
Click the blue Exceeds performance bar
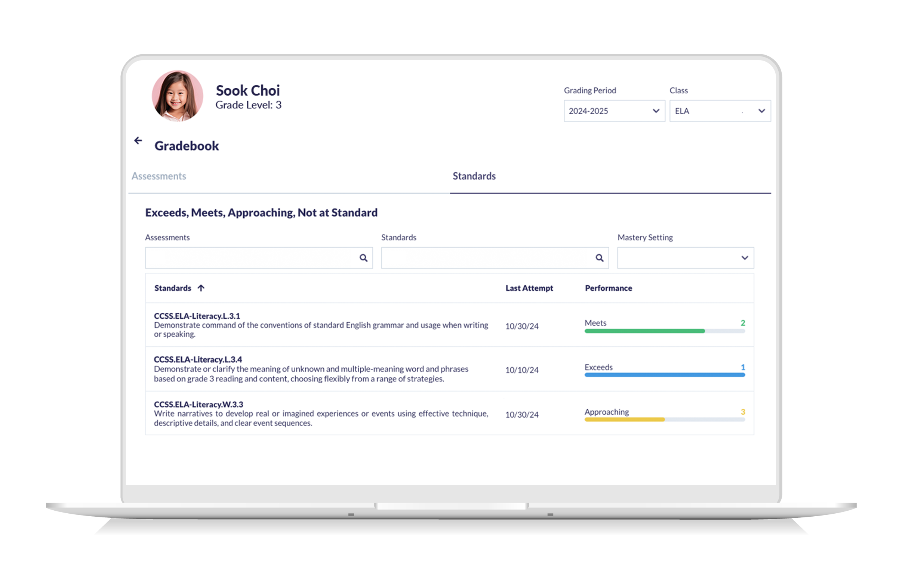pyautogui.click(x=664, y=375)
